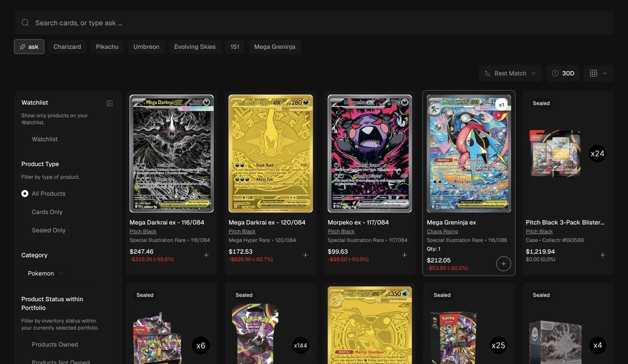
Task: Open the gold Mega Greninja ex card image
Action: coord(370,325)
